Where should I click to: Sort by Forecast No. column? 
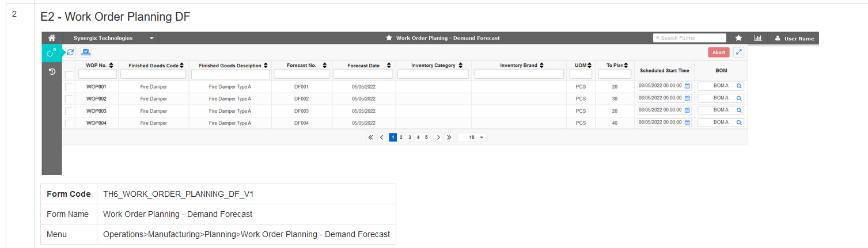[x=325, y=66]
